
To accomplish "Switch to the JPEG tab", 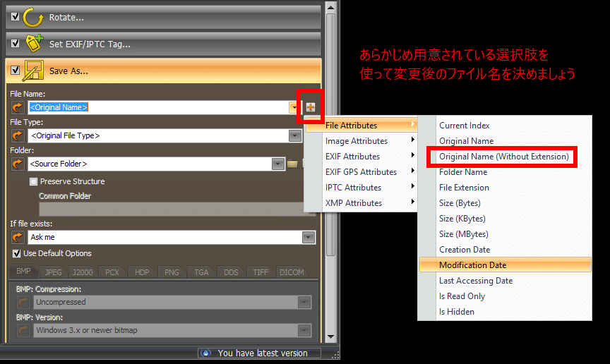I will 54,272.
